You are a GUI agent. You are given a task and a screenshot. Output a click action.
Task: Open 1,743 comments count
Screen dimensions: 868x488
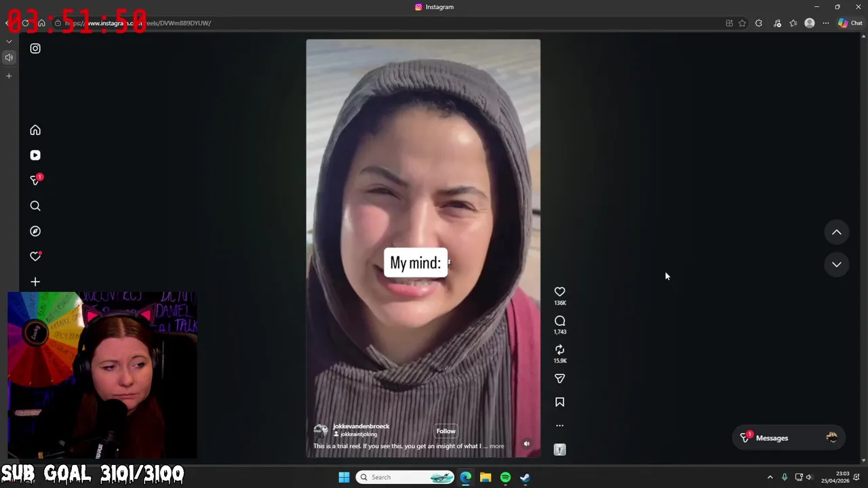pyautogui.click(x=559, y=331)
